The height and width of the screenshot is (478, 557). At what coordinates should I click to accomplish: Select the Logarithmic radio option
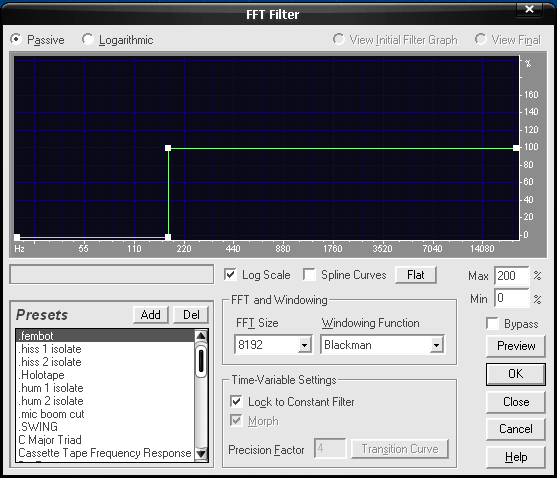(88, 39)
